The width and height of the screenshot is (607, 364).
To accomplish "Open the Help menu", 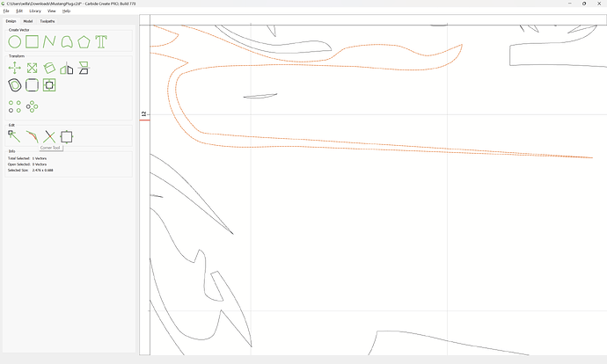I will click(67, 11).
